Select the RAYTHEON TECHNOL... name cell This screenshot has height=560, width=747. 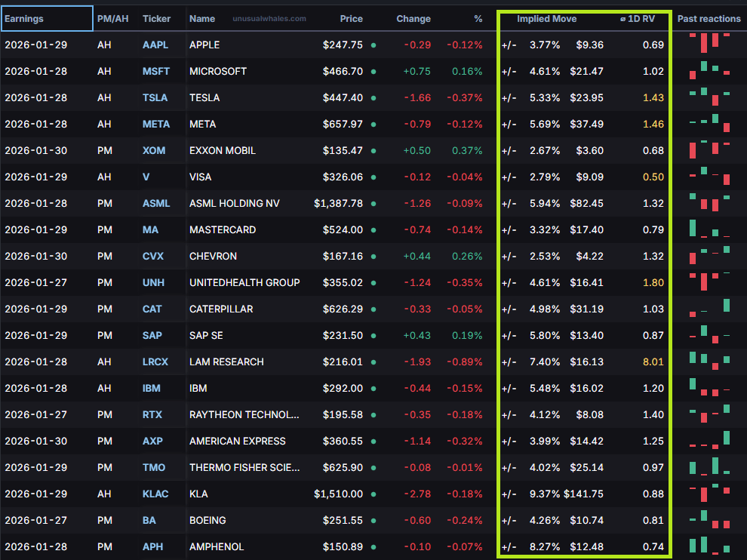point(244,414)
